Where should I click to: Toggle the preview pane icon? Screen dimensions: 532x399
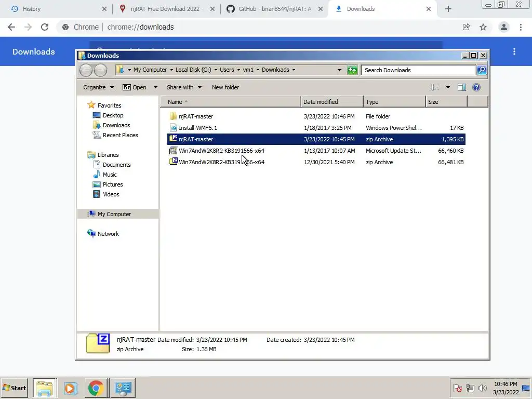point(462,87)
